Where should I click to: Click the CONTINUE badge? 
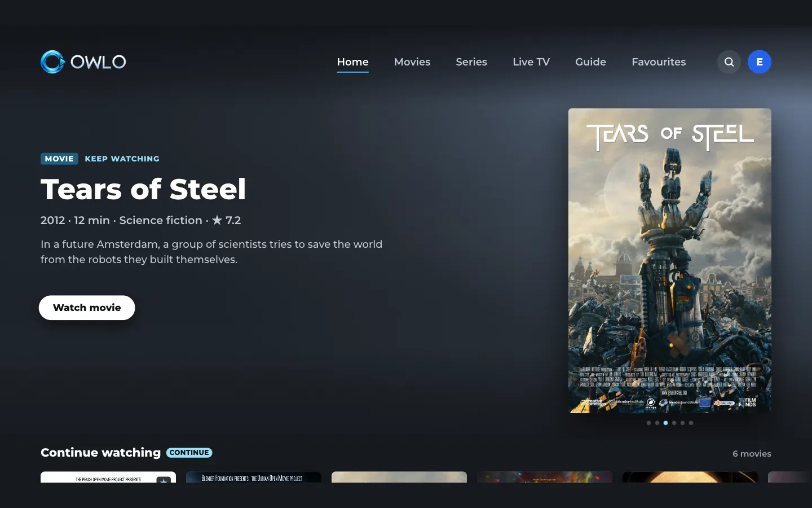pos(189,453)
